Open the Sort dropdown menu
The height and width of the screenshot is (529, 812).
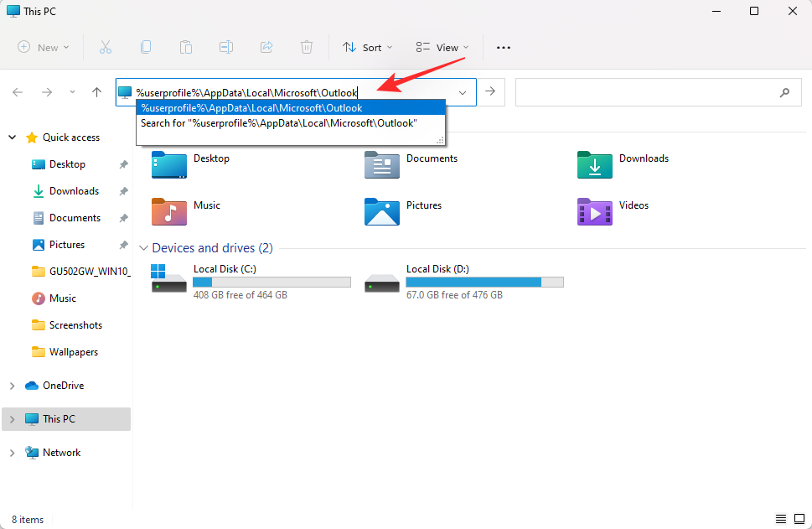(368, 47)
